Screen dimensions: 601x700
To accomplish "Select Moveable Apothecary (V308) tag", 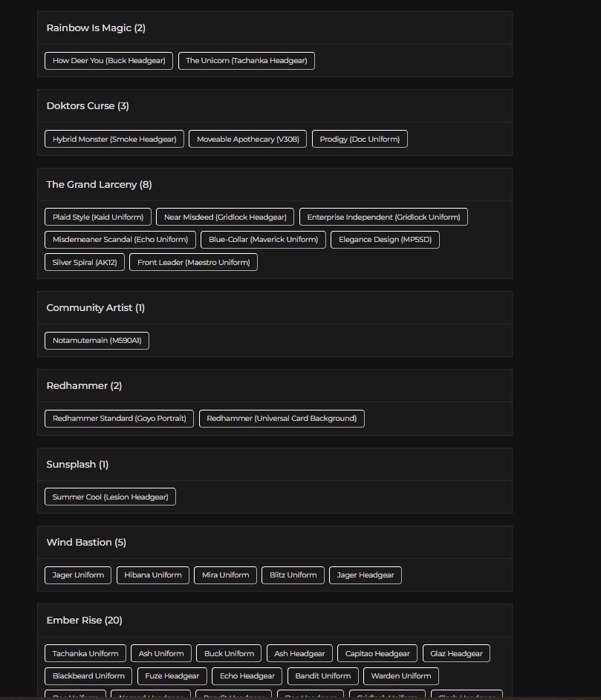I will pos(247,139).
